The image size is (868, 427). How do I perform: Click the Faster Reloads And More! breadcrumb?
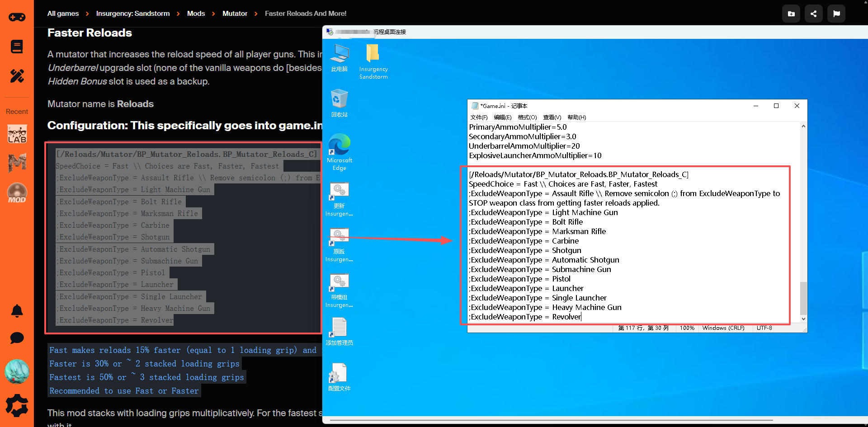pyautogui.click(x=306, y=14)
